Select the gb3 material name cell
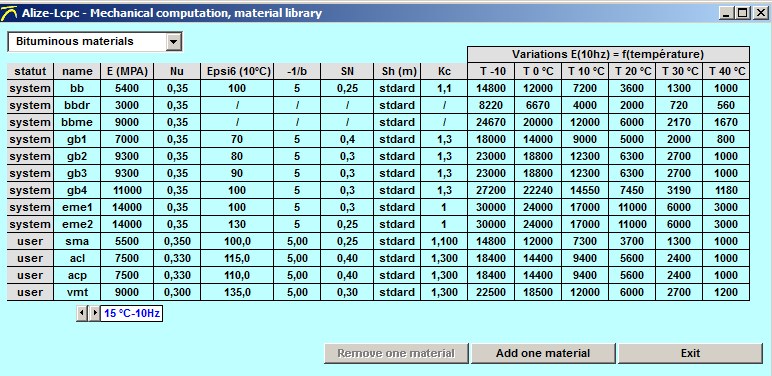The height and width of the screenshot is (376, 772). click(x=77, y=173)
